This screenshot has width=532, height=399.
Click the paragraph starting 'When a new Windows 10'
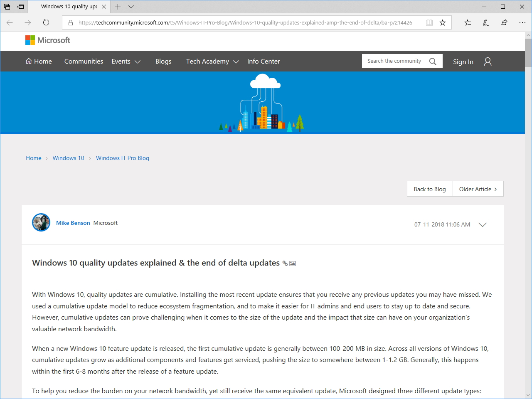coord(261,360)
